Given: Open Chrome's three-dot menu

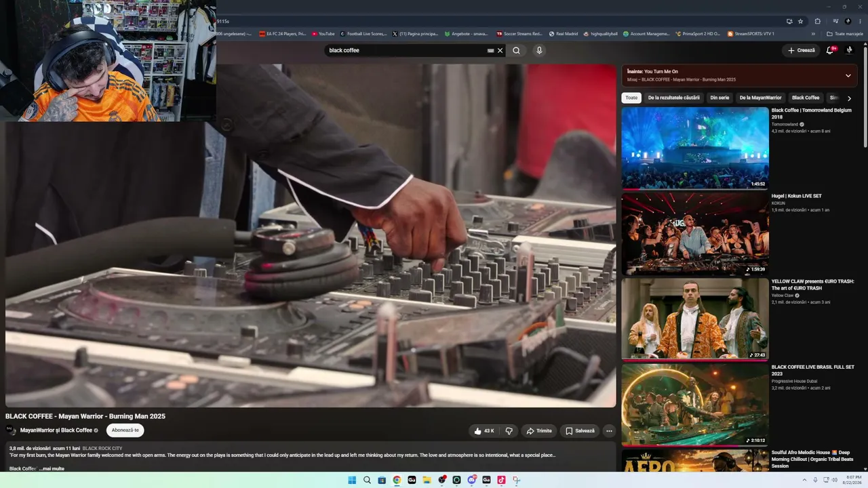Looking at the screenshot, I should click(860, 21).
